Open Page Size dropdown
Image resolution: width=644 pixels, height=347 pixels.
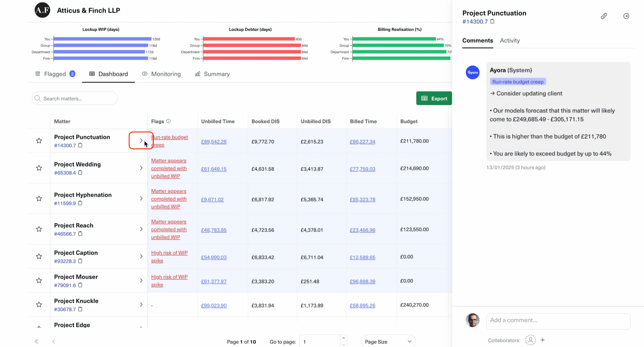(x=388, y=341)
